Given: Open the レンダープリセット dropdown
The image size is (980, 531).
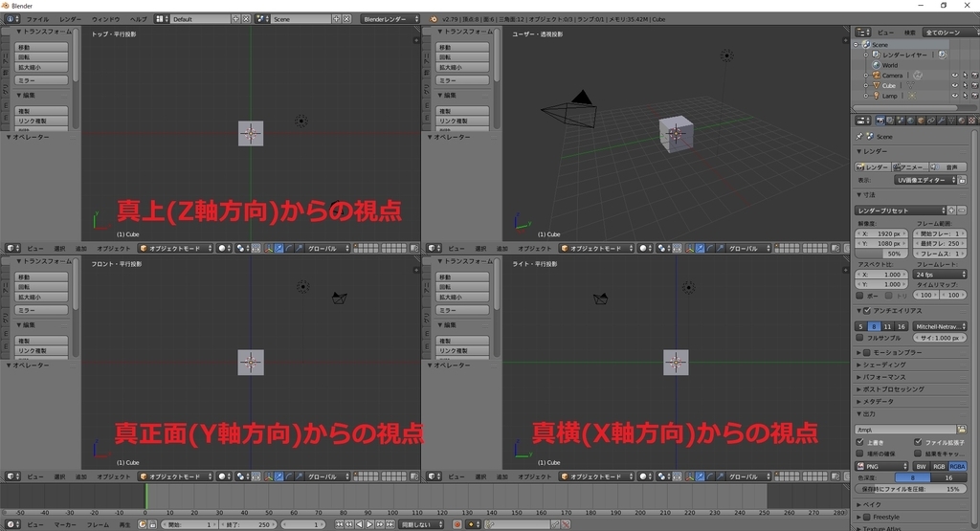Looking at the screenshot, I should tap(901, 210).
